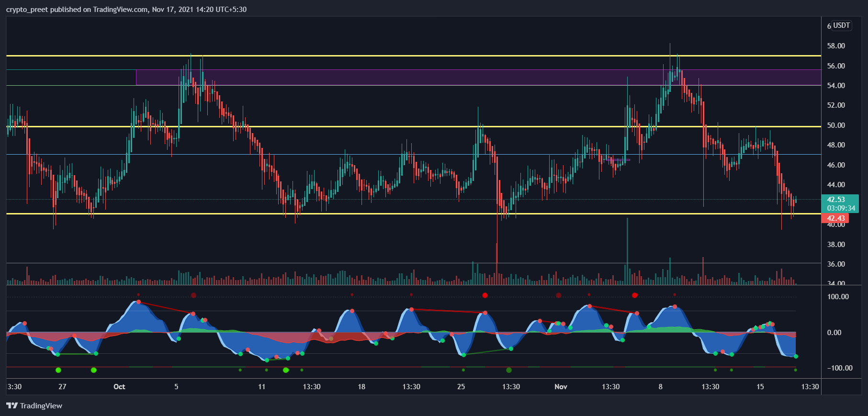Select the 52.00 price axis label
868x416 pixels.
pos(836,105)
